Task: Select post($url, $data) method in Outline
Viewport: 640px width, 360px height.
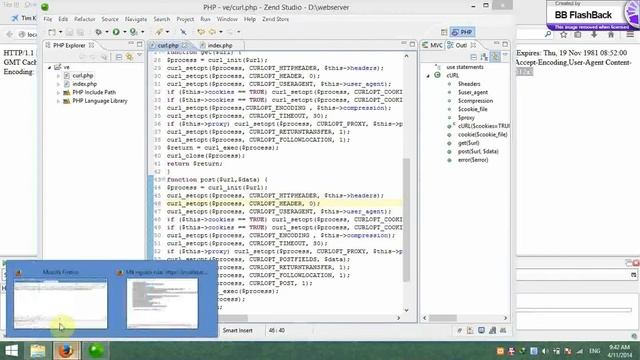Action: coord(478,151)
